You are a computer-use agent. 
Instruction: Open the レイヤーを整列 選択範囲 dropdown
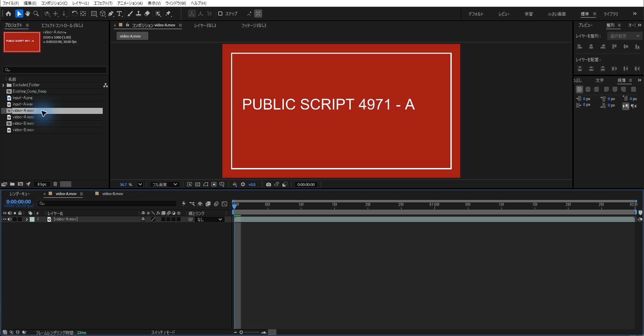pyautogui.click(x=624, y=36)
